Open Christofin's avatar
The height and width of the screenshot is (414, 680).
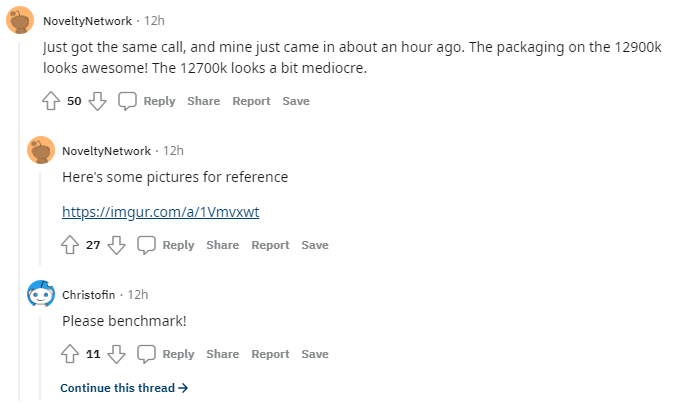point(40,294)
